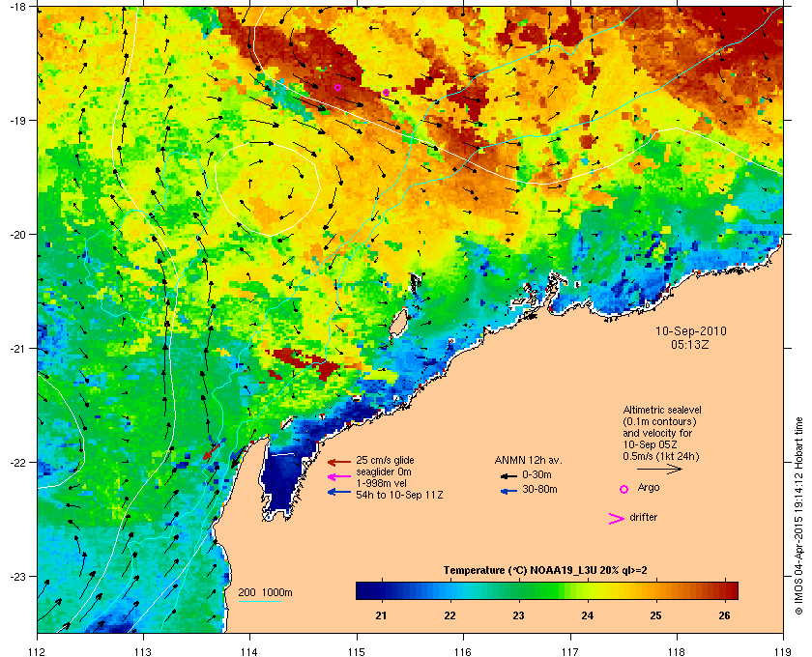This screenshot has width=812, height=657.
Task: Click the latitude axis label -18
Action: [16, 6]
